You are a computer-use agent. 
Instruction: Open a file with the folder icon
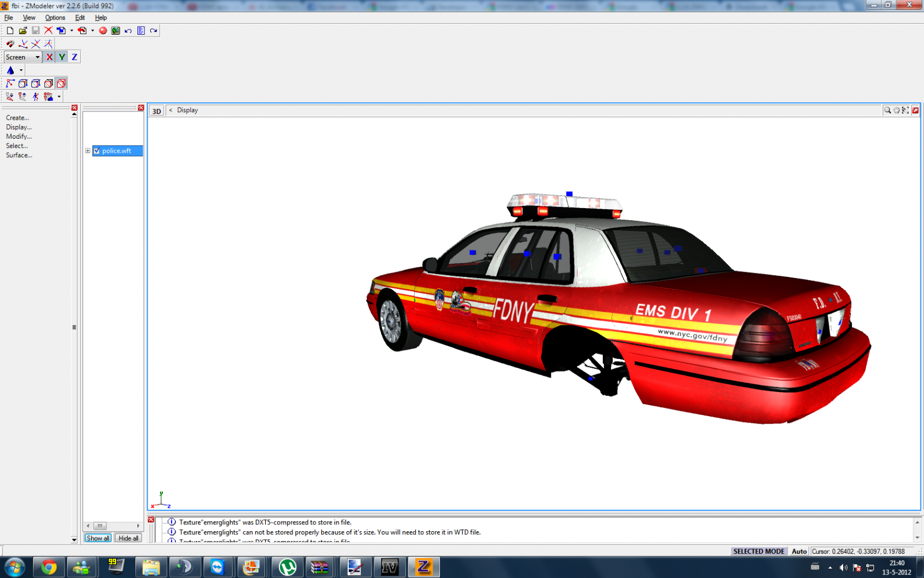click(23, 31)
